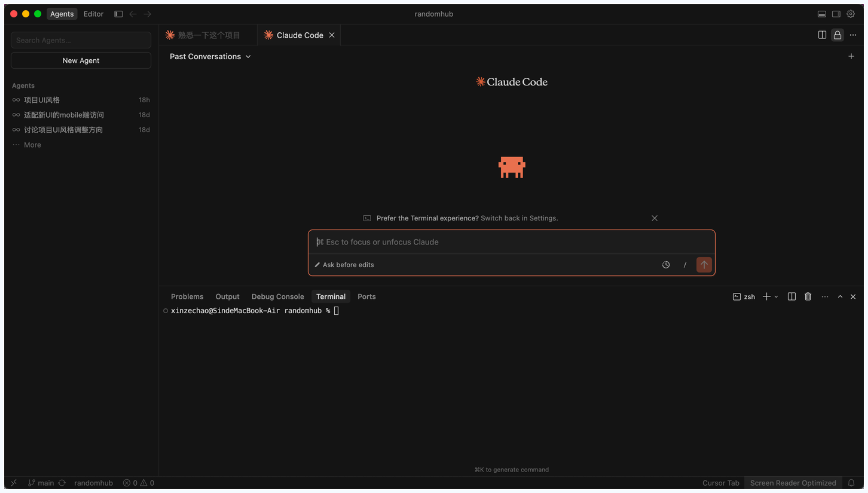Follow the Switch back in Settings link

point(519,218)
